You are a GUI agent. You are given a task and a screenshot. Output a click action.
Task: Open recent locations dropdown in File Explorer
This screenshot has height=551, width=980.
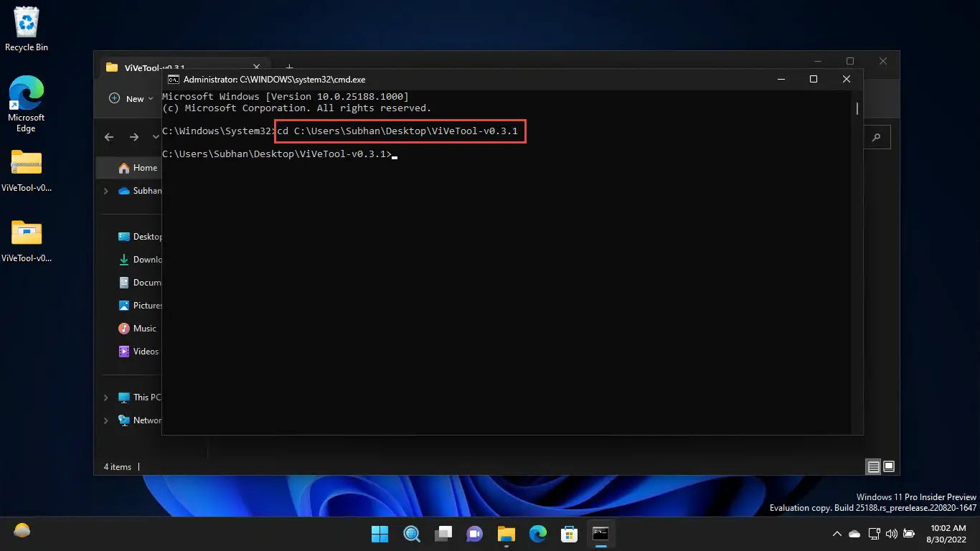point(156,137)
